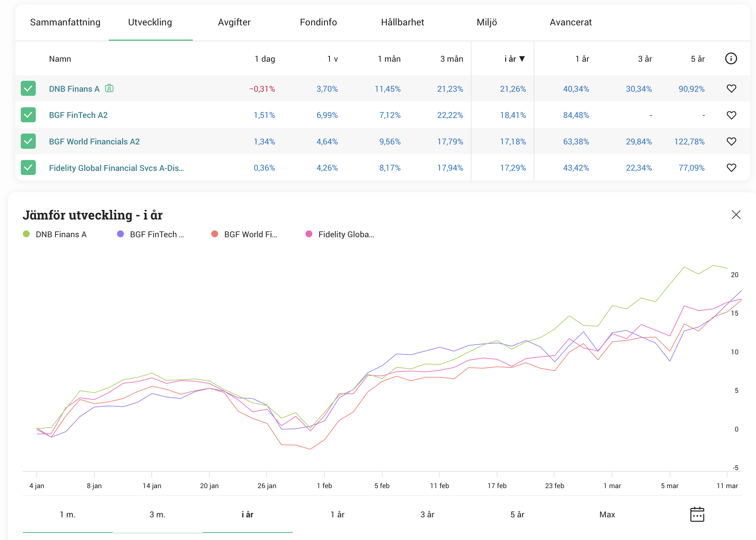Favorite Fidelity Global Financial Svcs heart icon
This screenshot has height=540, width=756.
[731, 168]
